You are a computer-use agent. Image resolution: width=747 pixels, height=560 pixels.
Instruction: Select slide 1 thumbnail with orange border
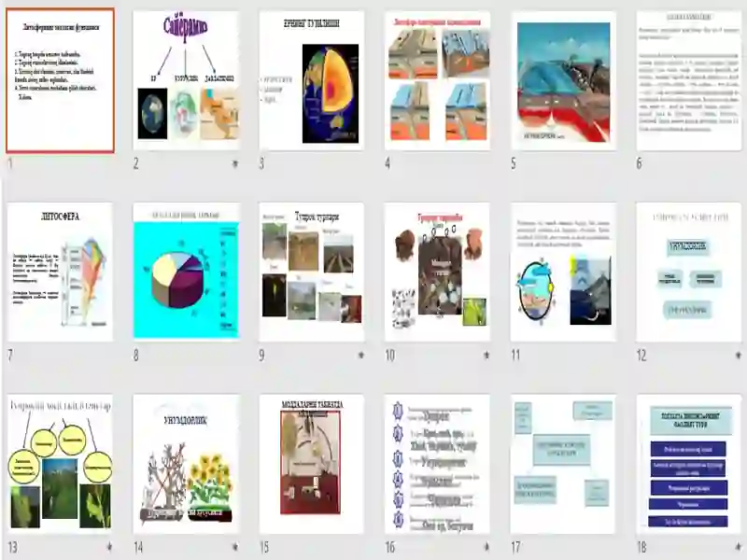60,80
